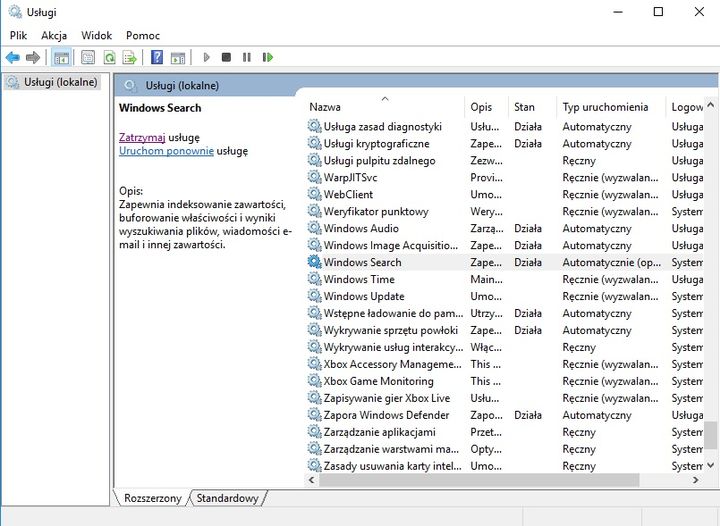Click the Zatrzymaj link to stop service
The image size is (720, 526).
142,137
